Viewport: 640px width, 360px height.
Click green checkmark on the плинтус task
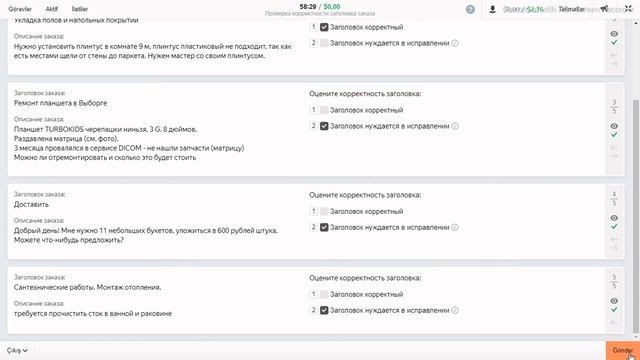tap(614, 42)
